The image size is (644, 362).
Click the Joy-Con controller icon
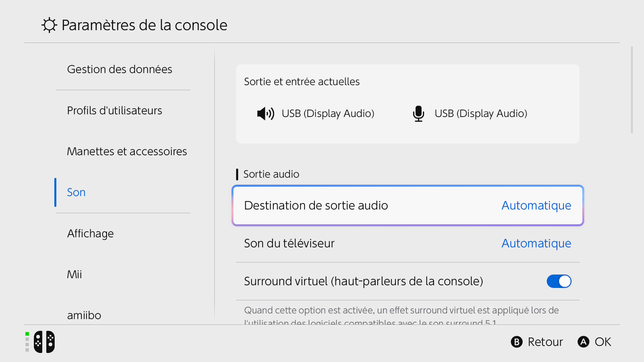coord(44,342)
